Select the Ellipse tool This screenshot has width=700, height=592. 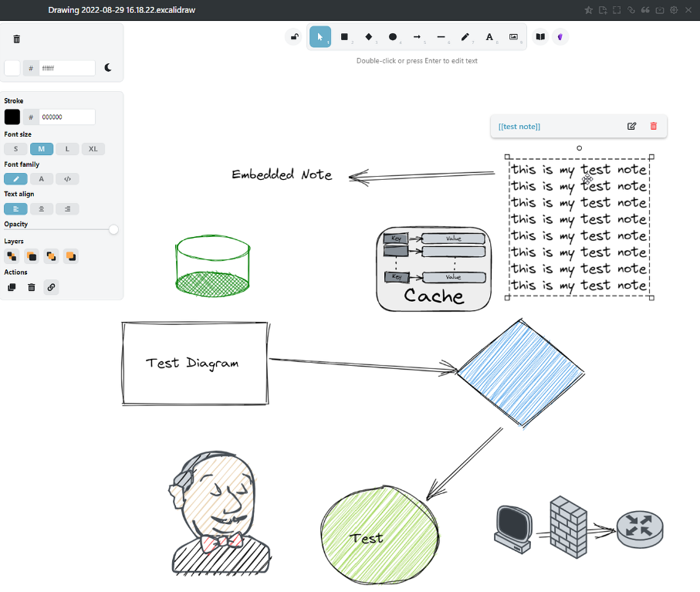[392, 37]
